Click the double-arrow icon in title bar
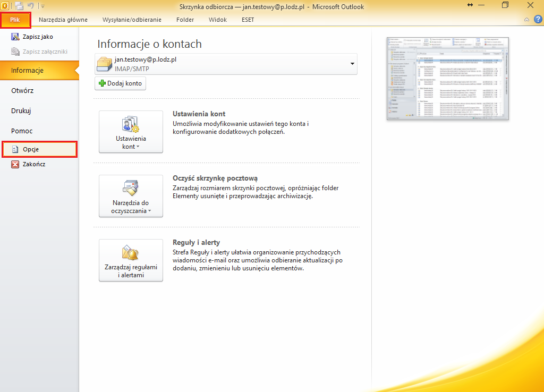The height and width of the screenshot is (392, 544). click(470, 5)
